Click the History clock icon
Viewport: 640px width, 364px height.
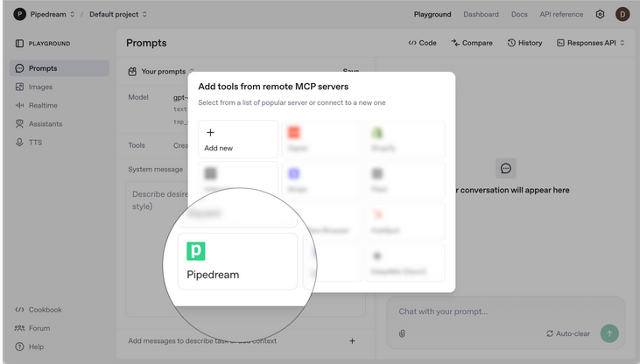511,43
